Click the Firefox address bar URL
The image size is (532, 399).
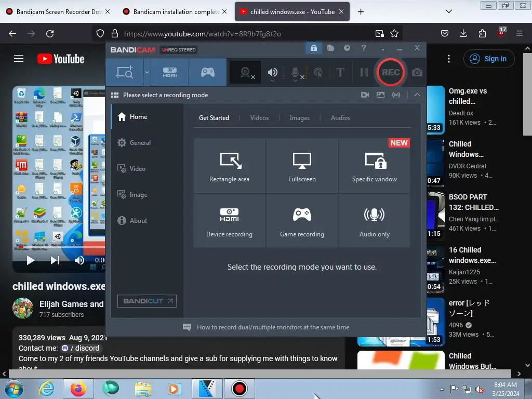pos(202,34)
